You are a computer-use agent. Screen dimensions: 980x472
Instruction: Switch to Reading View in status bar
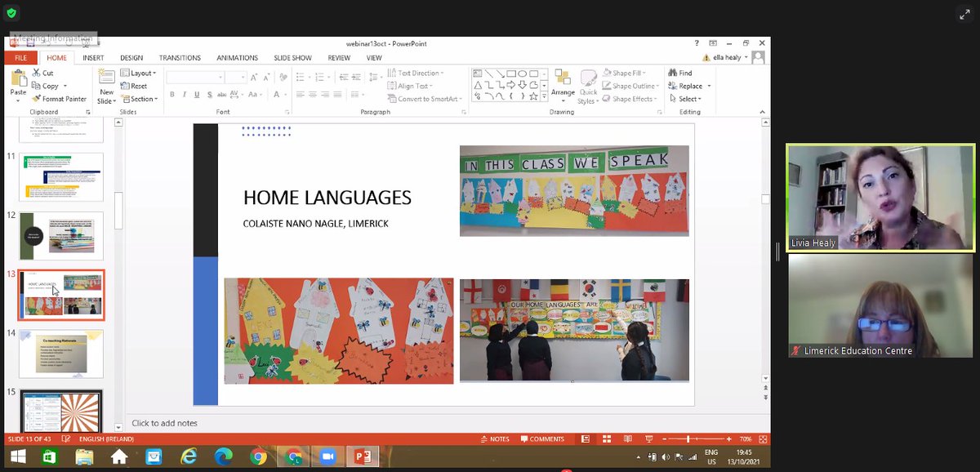tap(628, 439)
